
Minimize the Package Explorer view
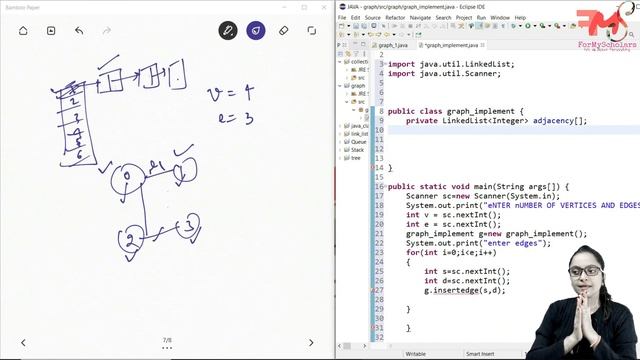pos(355,44)
